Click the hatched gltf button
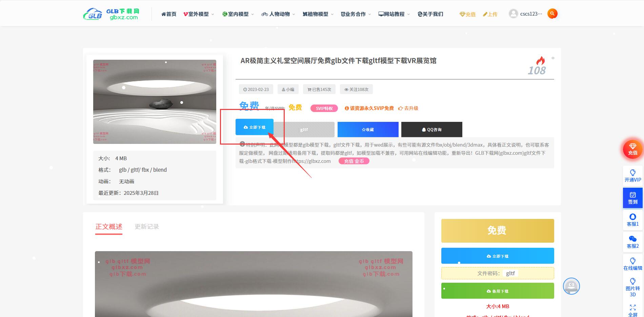The image size is (644, 317). point(304,129)
